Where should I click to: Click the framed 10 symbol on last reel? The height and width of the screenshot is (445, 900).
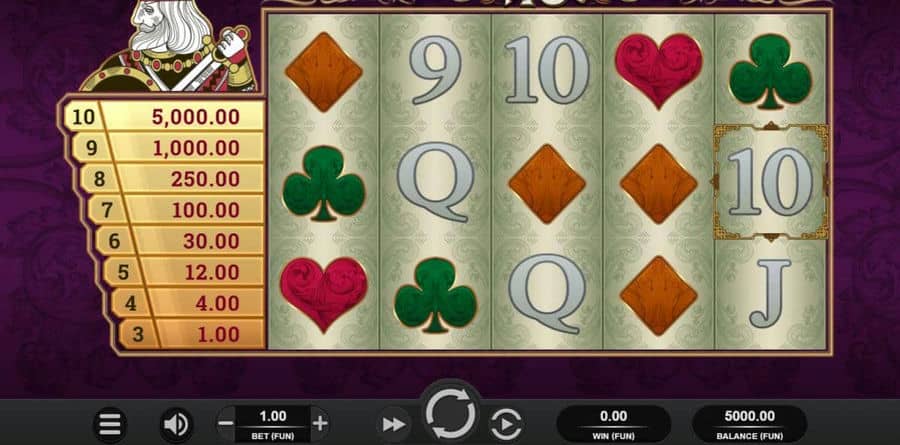[770, 181]
